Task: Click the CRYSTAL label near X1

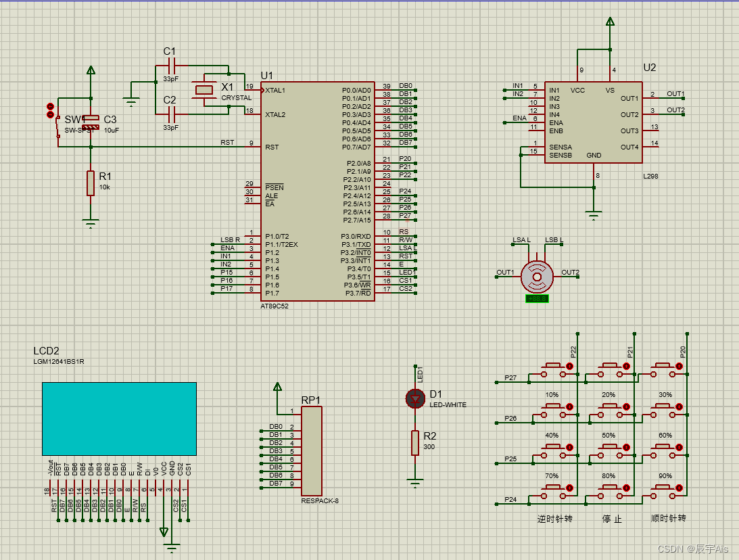Action: click(x=236, y=97)
